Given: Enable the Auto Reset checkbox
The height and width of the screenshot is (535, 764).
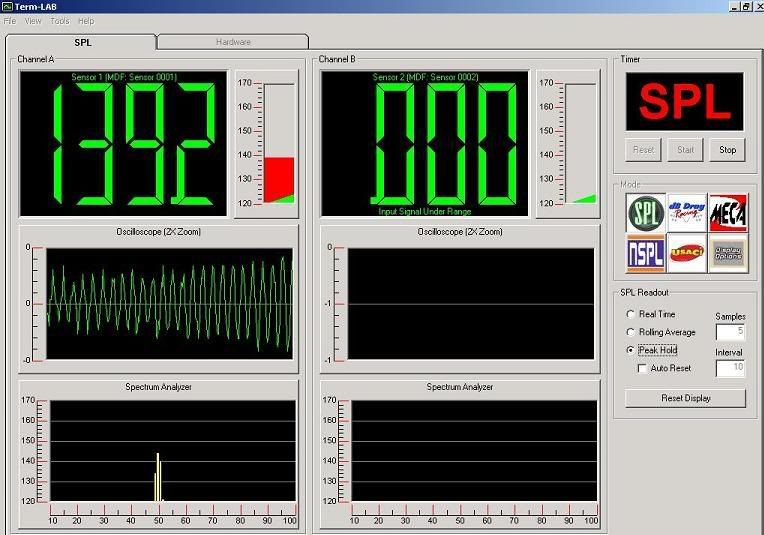Looking at the screenshot, I should click(643, 368).
